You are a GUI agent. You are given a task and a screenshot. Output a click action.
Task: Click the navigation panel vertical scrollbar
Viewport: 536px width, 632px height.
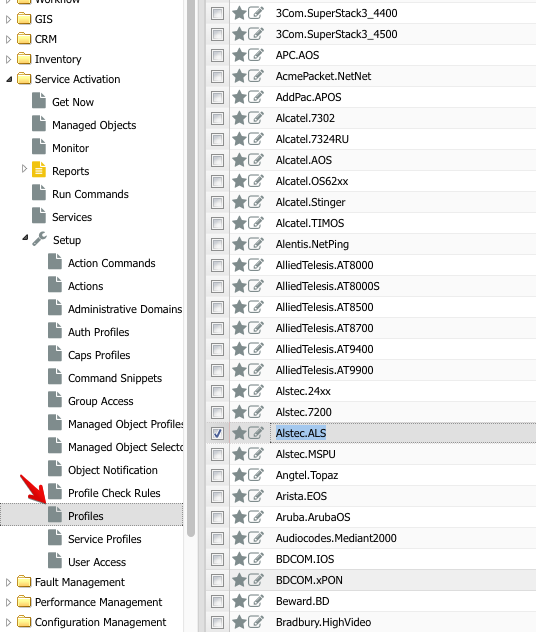(191, 266)
